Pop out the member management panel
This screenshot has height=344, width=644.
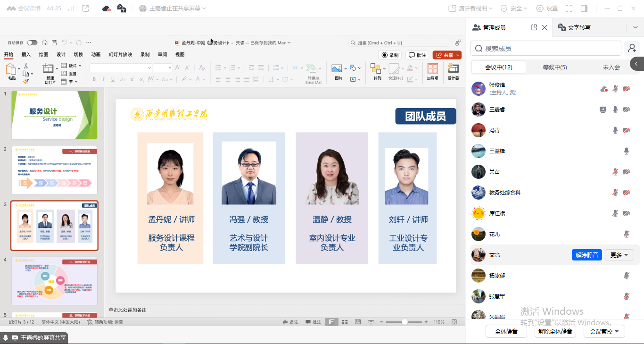point(534,27)
